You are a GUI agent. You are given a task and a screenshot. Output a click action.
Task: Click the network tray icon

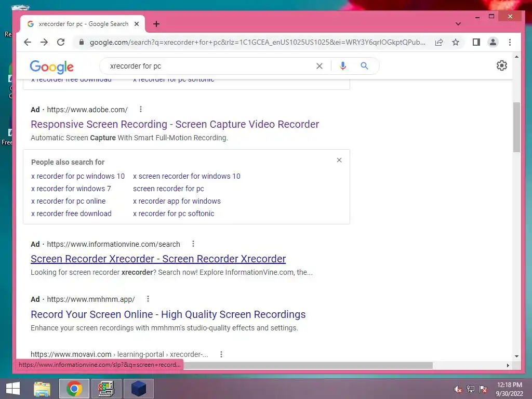click(470, 389)
